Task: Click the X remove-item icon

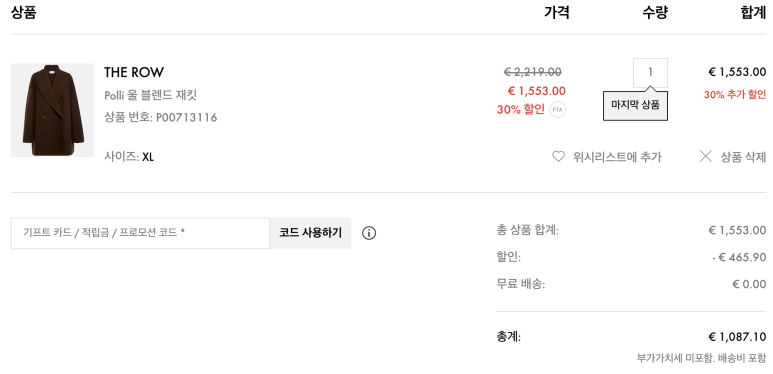Action: pos(706,157)
